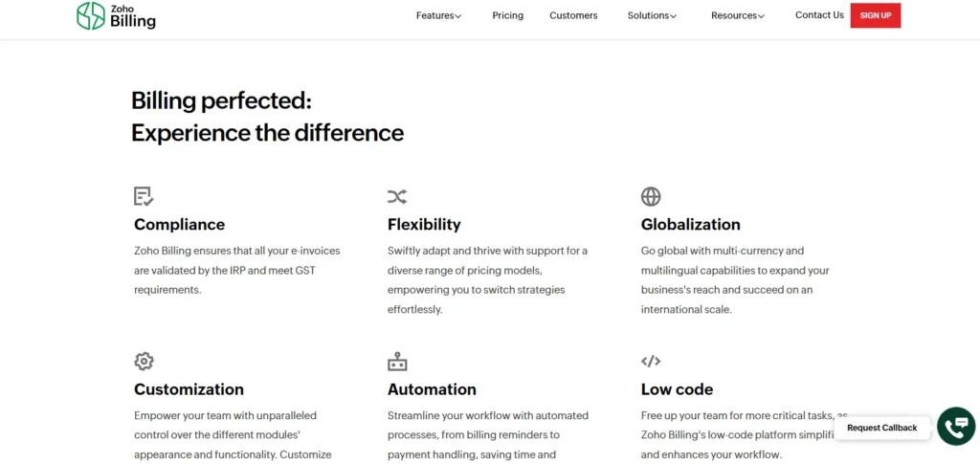The image size is (980, 464).
Task: Click the Customization gear icon
Action: point(144,361)
